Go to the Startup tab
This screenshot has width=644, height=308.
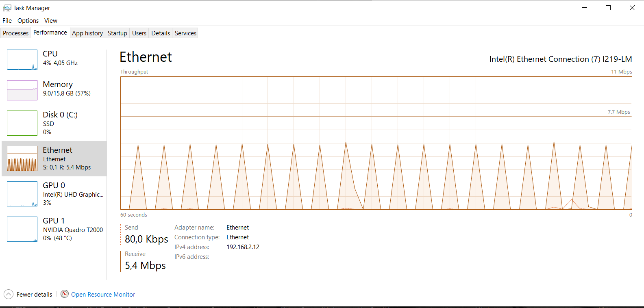coord(117,33)
